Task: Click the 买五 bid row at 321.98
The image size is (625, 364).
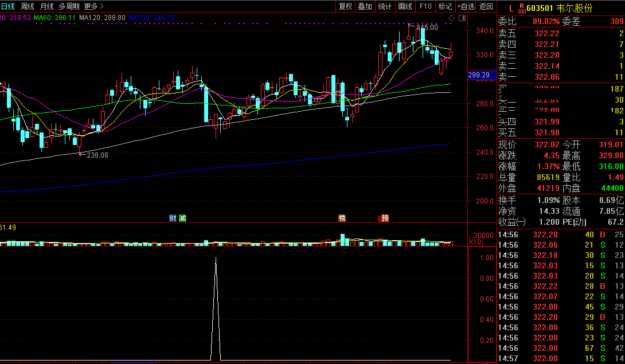Action: click(561, 132)
